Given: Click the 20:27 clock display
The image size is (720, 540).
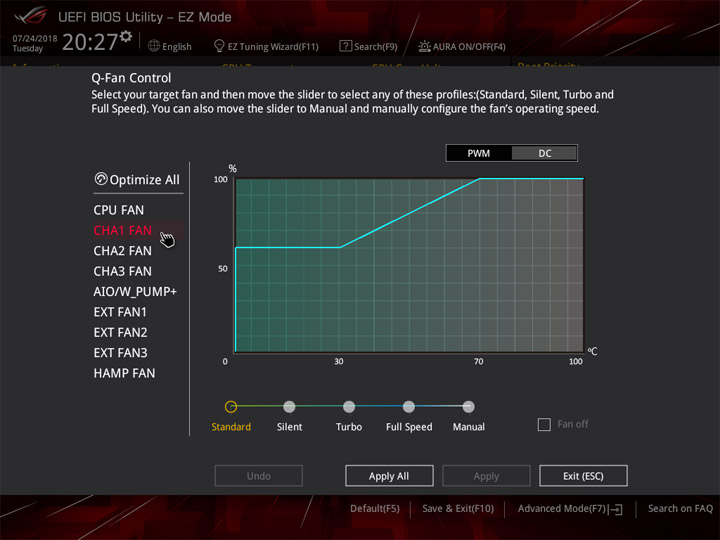Looking at the screenshot, I should [90, 42].
